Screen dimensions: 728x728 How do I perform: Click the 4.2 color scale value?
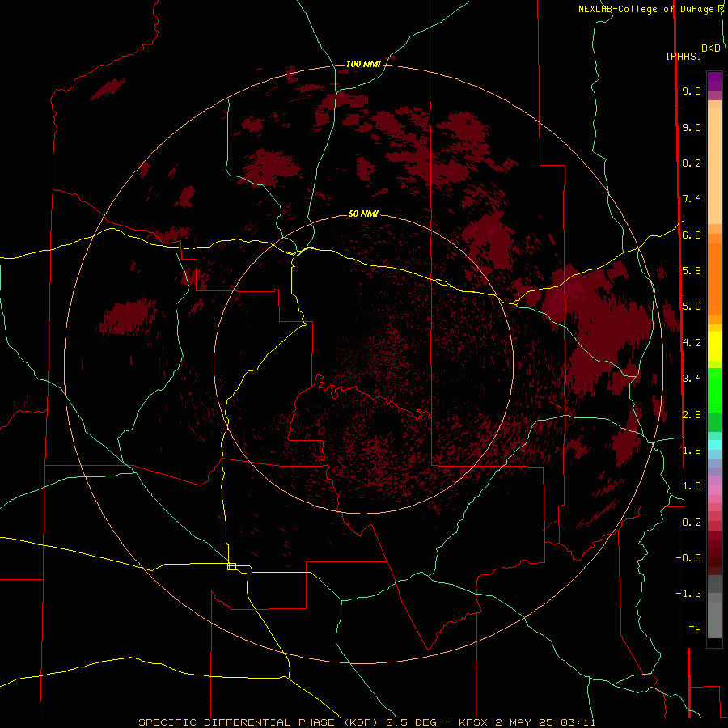692,343
